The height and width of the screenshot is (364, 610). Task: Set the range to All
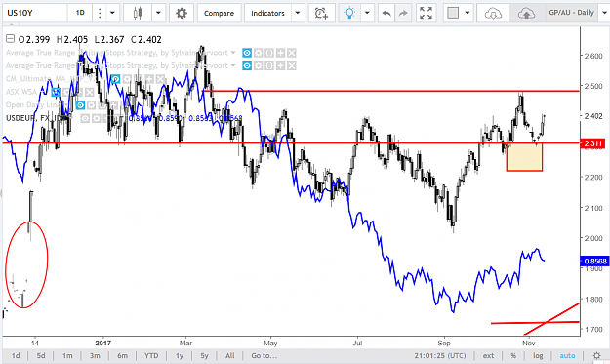click(x=230, y=355)
